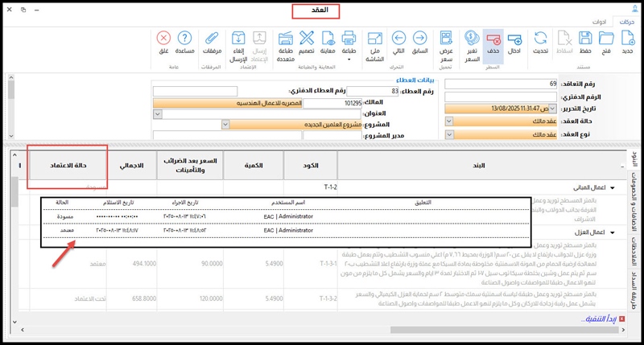
Task: Click the ابدأ التنقية filter link
Action: point(598,318)
